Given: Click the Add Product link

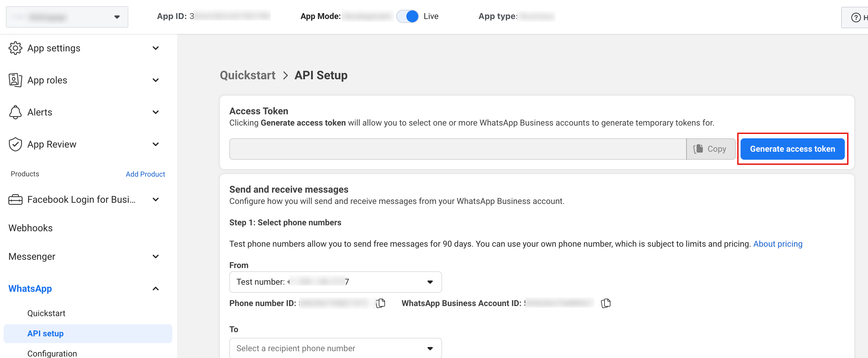Looking at the screenshot, I should pos(145,174).
